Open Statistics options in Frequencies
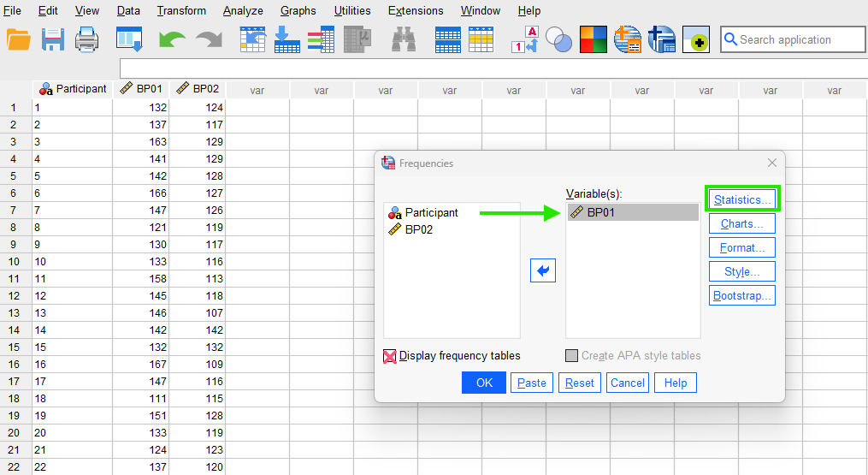This screenshot has height=475, width=868. [x=741, y=199]
